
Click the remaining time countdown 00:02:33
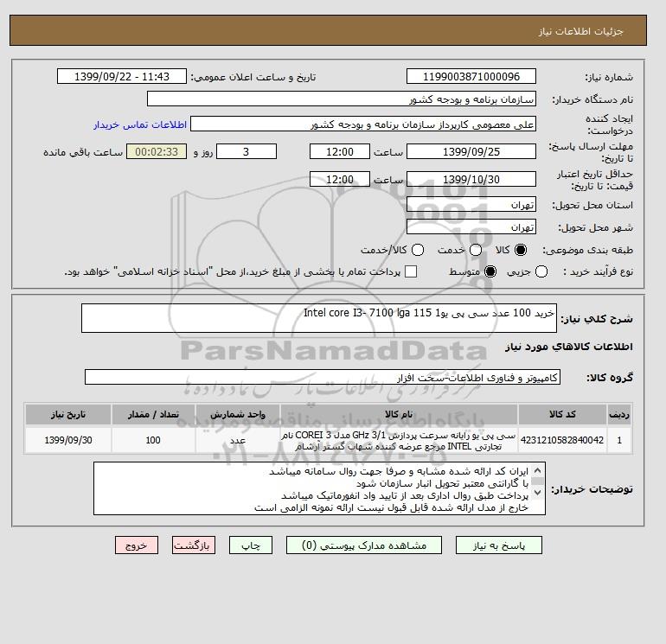[x=157, y=151]
